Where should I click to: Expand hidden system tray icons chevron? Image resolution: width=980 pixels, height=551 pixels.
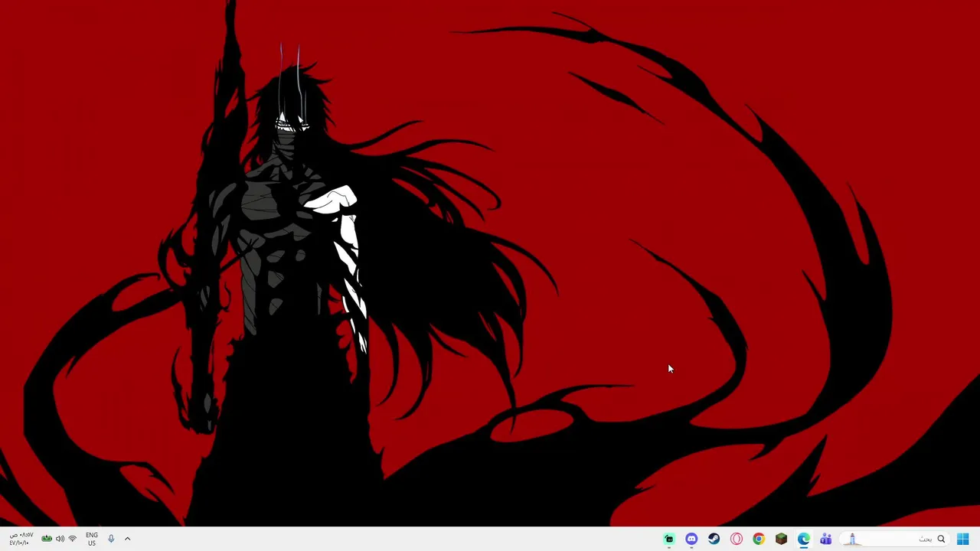pyautogui.click(x=127, y=539)
